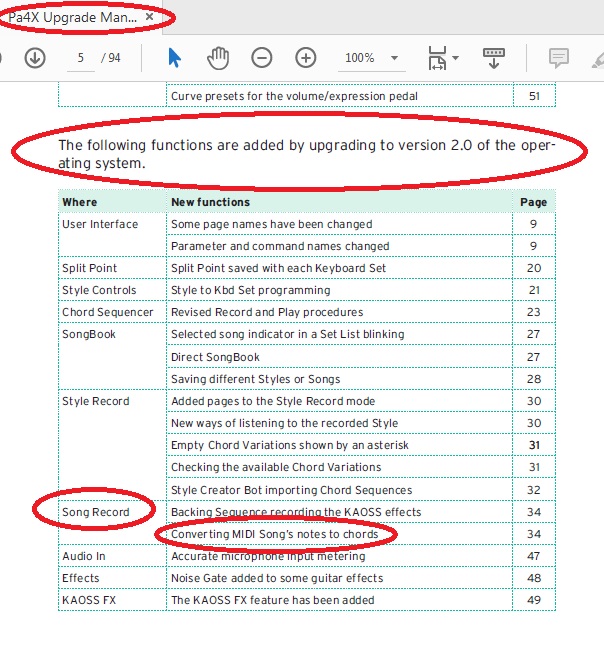
Task: Click the fit page width icon
Action: (437, 58)
